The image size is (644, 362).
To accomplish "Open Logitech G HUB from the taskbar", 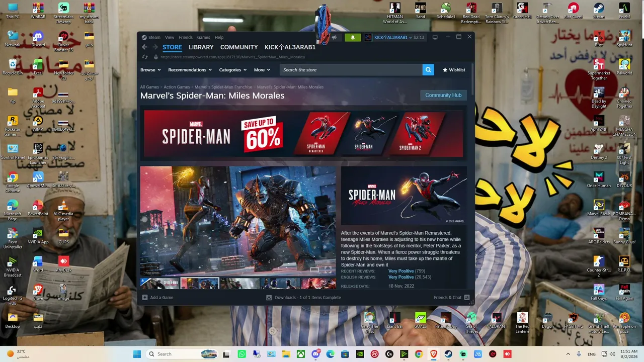I will [x=389, y=354].
